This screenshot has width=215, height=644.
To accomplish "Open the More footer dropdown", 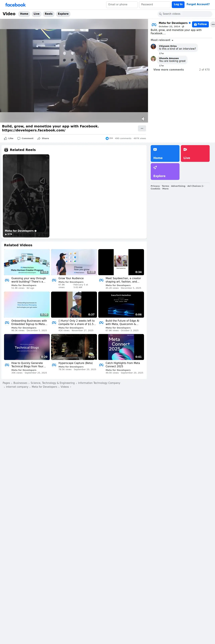I will [x=165, y=189].
